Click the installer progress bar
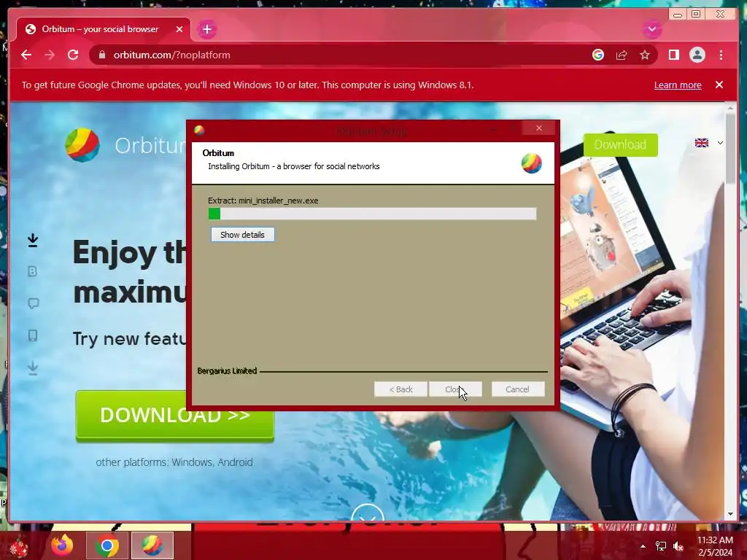The height and width of the screenshot is (560, 747). click(x=372, y=214)
